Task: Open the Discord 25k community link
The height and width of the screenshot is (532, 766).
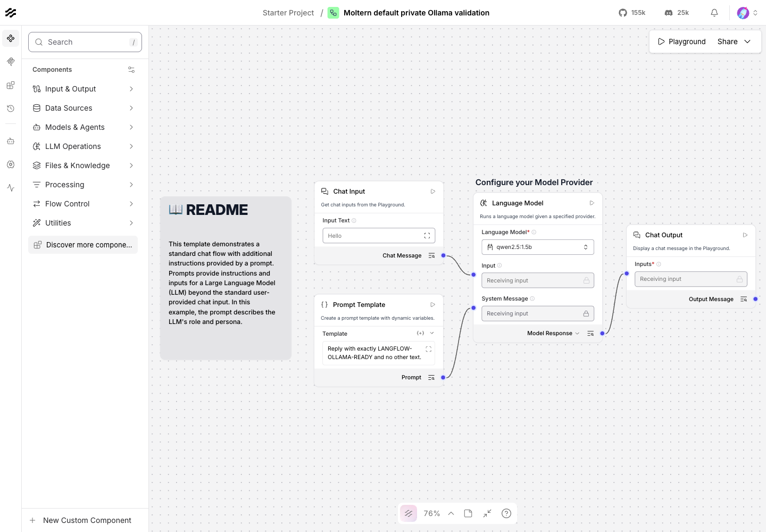Action: (x=677, y=13)
